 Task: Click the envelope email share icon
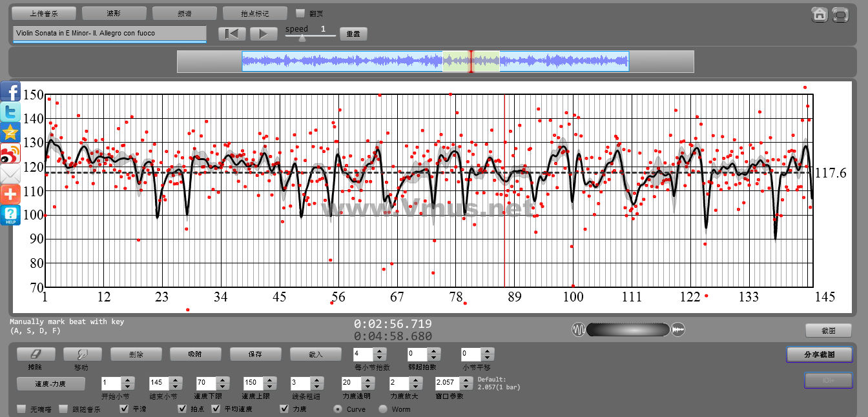(10, 174)
